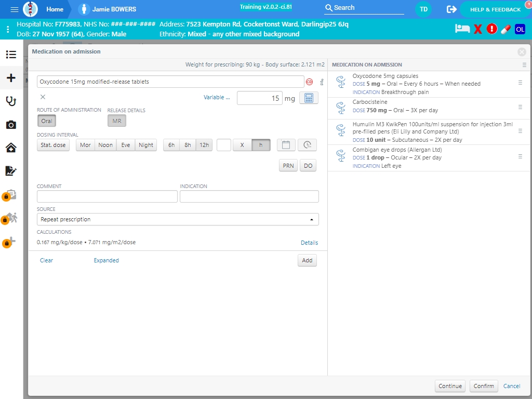Toggle Mor dosing time
This screenshot has width=532, height=399.
point(85,145)
